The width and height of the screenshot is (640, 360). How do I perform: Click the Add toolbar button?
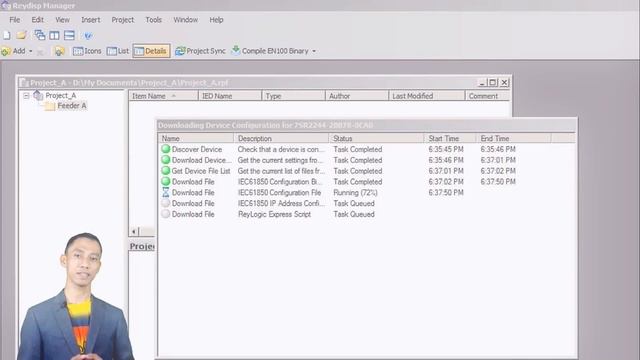click(x=13, y=51)
